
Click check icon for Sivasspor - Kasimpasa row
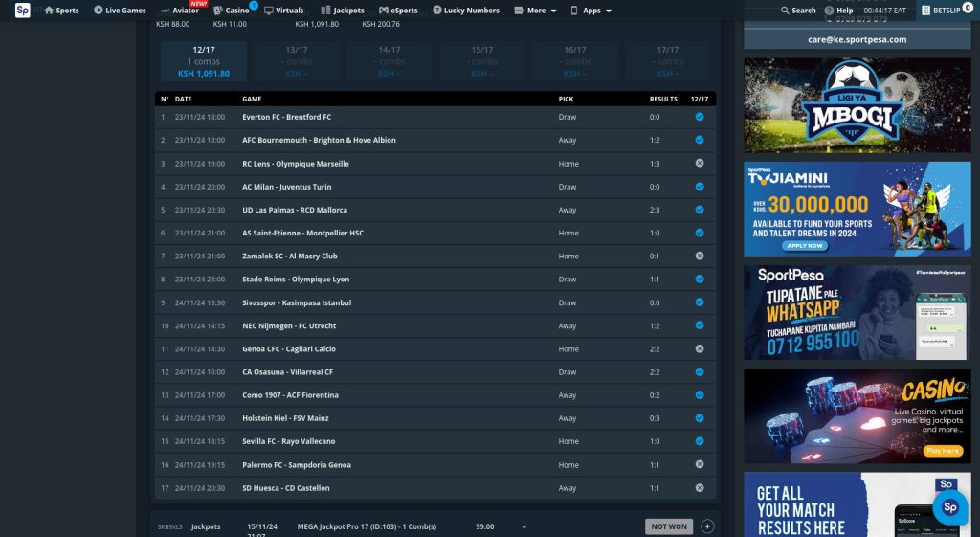click(x=700, y=302)
